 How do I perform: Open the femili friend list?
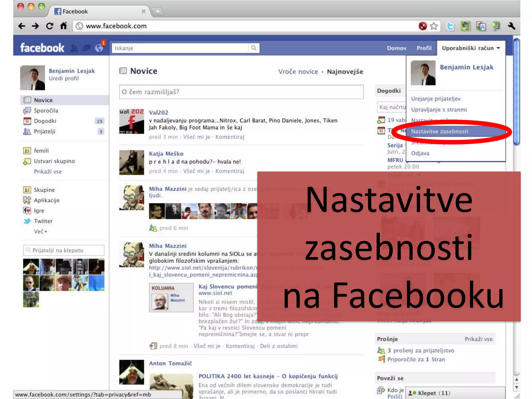tap(41, 151)
